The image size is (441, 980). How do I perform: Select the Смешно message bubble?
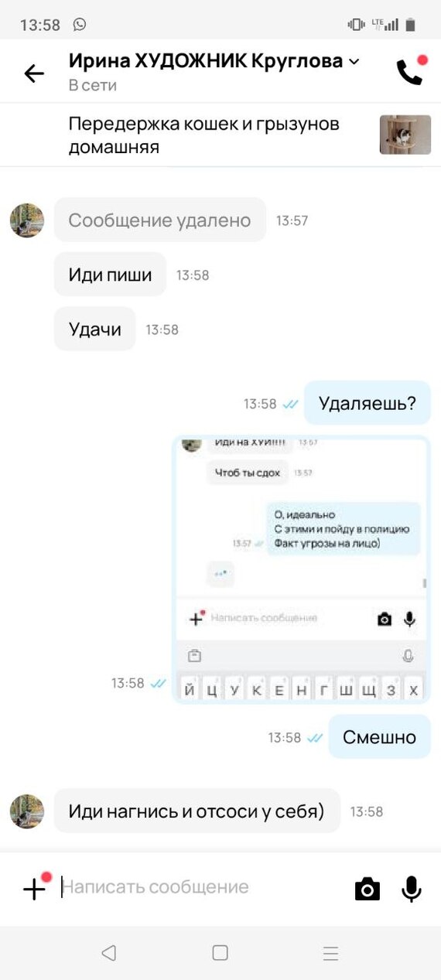click(379, 737)
